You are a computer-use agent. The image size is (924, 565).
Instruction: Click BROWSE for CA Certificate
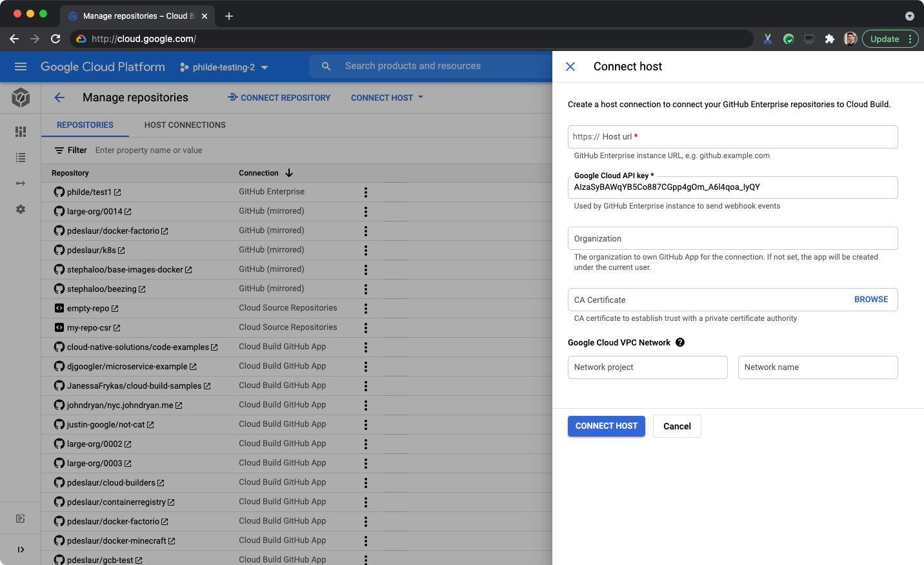871,300
